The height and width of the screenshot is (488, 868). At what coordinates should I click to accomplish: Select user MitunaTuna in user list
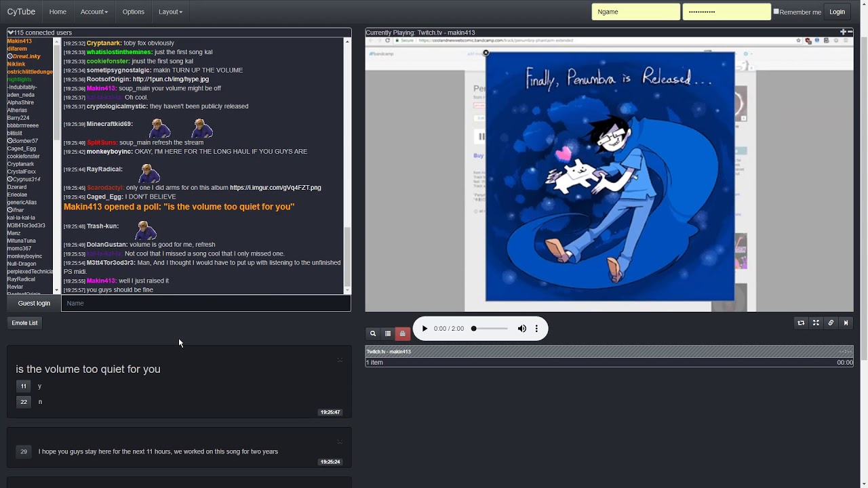pos(21,241)
